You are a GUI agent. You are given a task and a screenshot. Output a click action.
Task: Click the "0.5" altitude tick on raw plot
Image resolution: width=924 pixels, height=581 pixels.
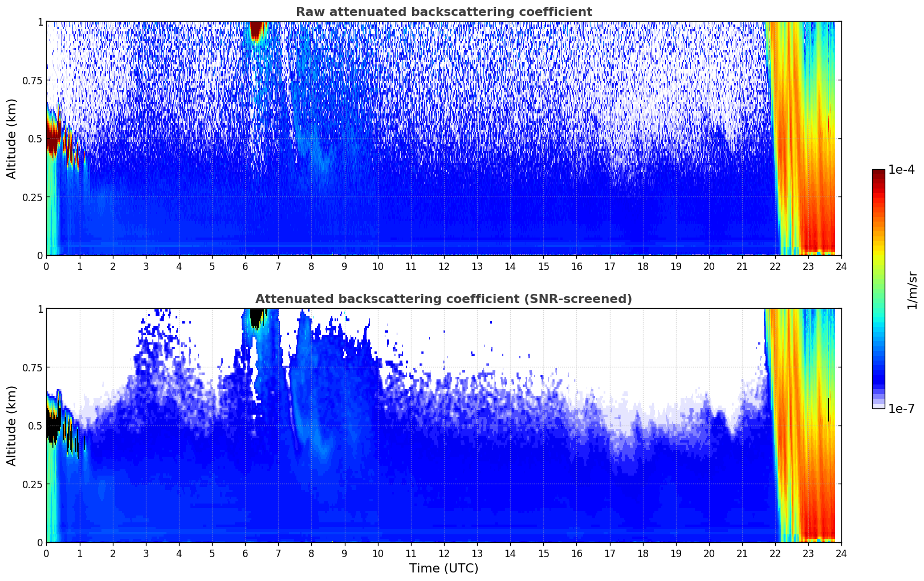pyautogui.click(x=35, y=139)
